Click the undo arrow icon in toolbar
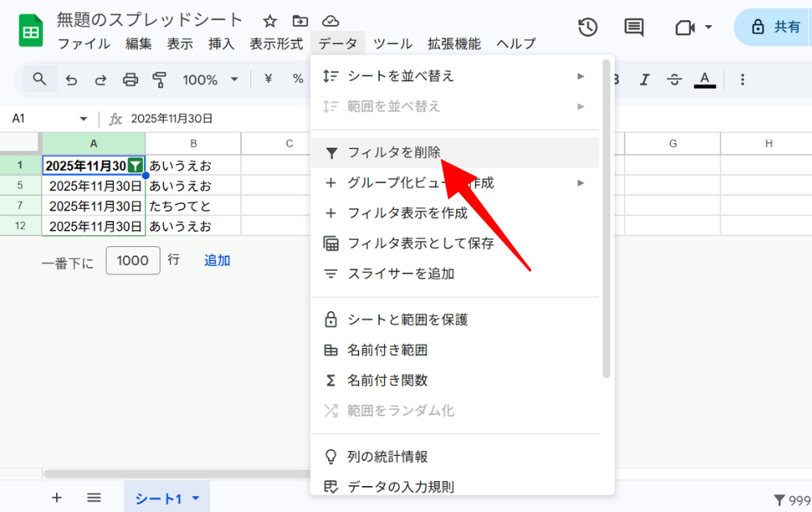Screen dimensions: 812x512 click(71, 80)
